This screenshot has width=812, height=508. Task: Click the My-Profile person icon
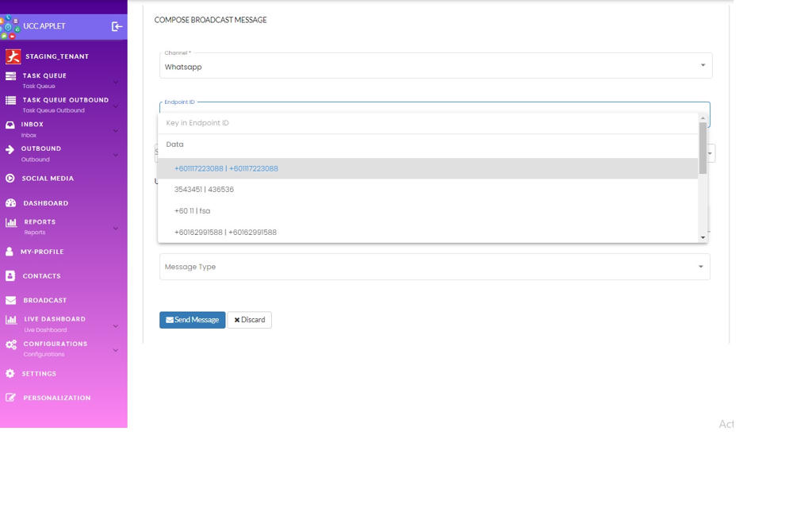10,252
